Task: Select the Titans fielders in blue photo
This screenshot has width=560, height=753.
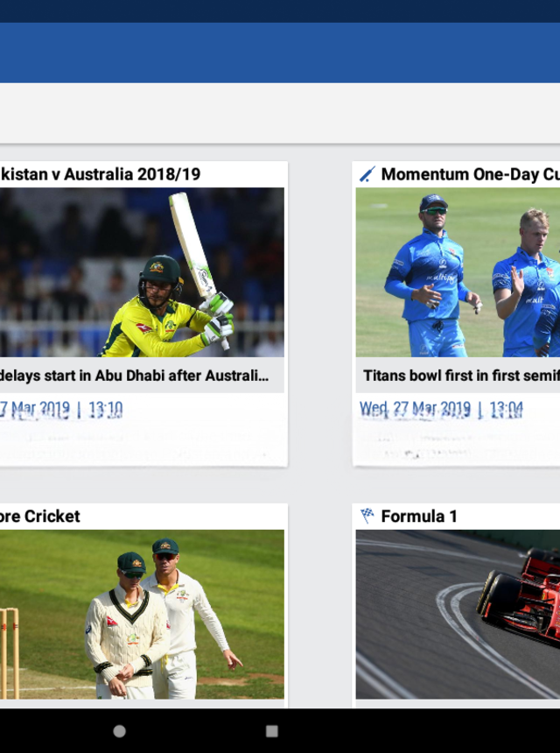Action: click(458, 271)
